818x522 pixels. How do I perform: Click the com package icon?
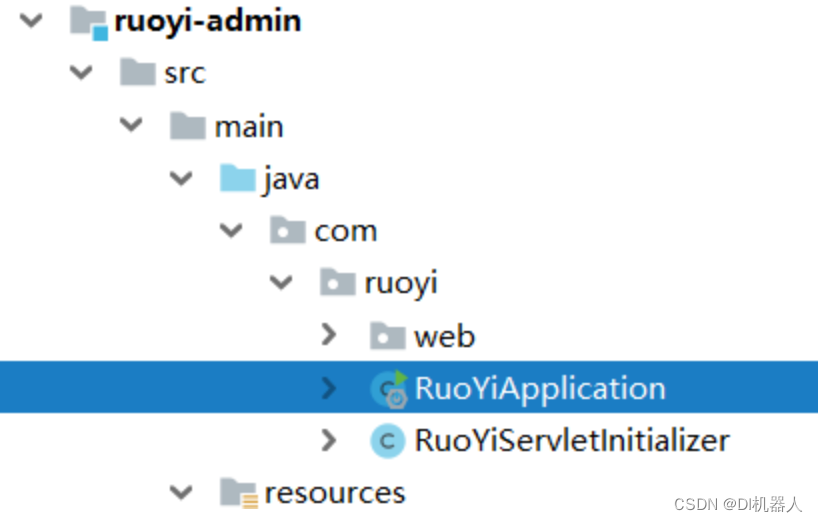pos(287,230)
